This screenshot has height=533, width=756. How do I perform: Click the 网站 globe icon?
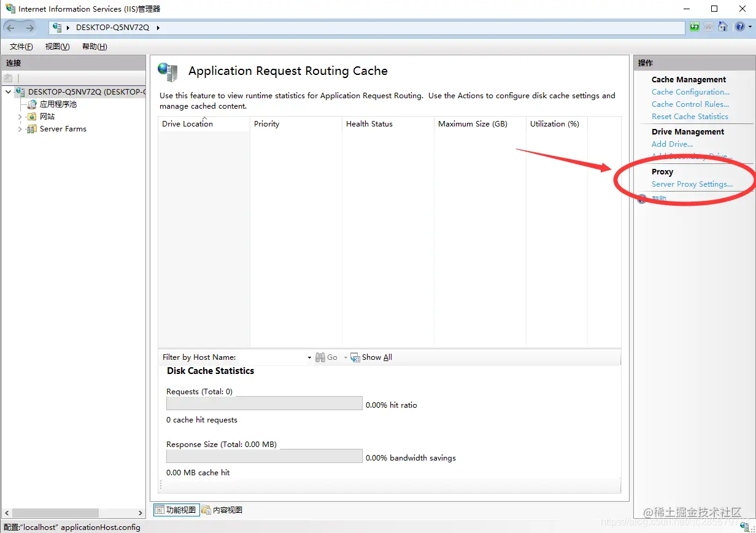coord(32,117)
